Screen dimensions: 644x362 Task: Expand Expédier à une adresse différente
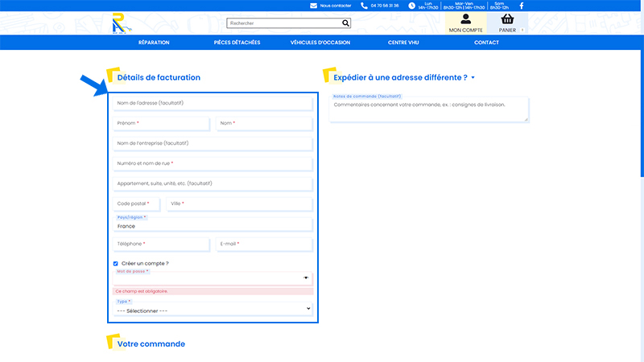point(404,77)
